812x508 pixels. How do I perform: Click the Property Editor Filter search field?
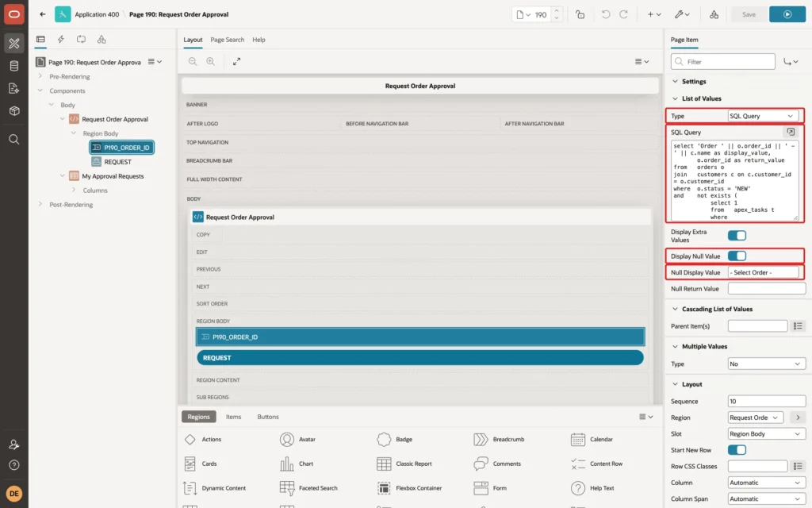pyautogui.click(x=723, y=62)
